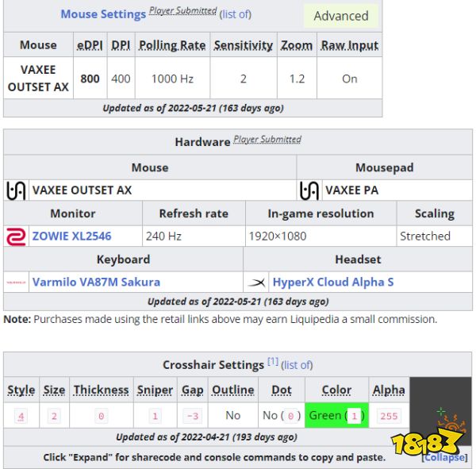Click the eDPI column header

pos(90,45)
